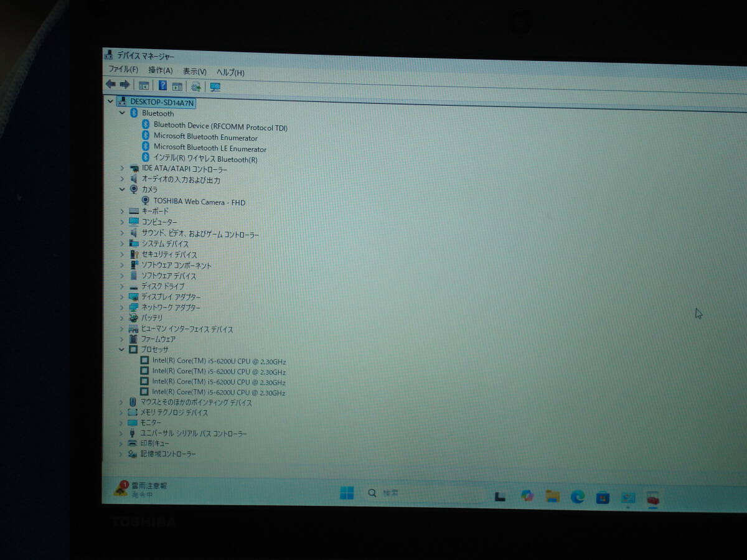Select Microsoft Bluetooth LE Enumerator

(210, 148)
